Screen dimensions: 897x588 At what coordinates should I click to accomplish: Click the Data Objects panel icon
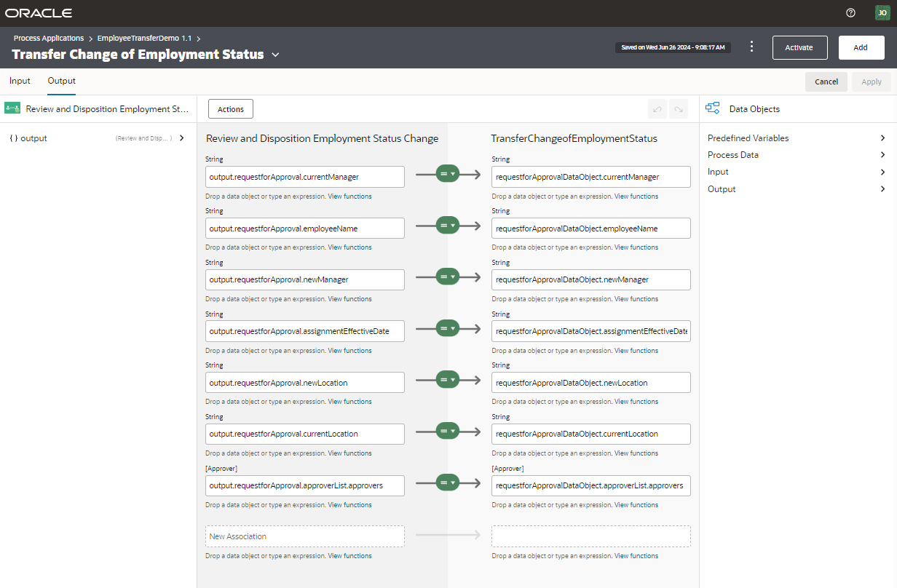(713, 109)
